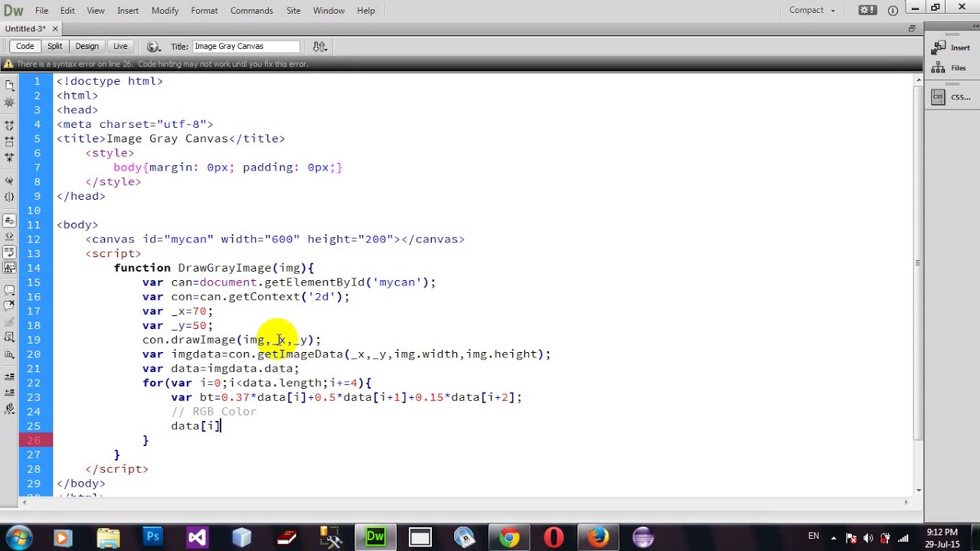Open the Edit menu

click(x=67, y=11)
